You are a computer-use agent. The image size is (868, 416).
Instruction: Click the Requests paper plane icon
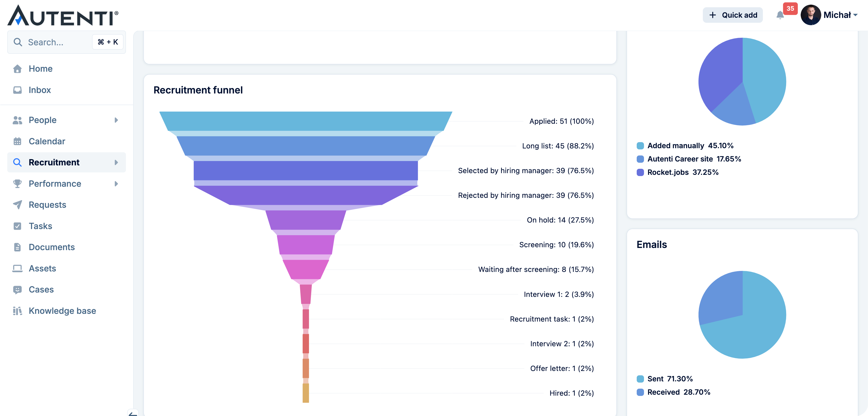tap(17, 205)
